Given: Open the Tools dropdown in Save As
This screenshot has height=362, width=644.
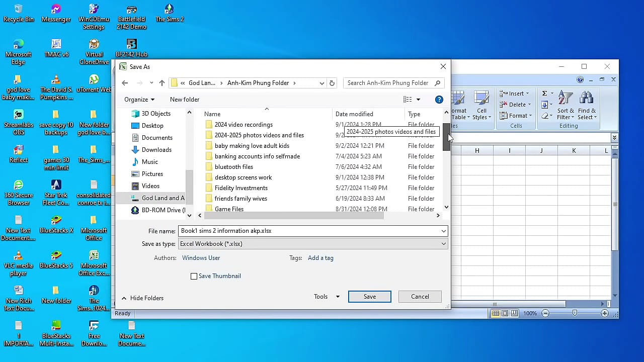Looking at the screenshot, I should (x=327, y=297).
